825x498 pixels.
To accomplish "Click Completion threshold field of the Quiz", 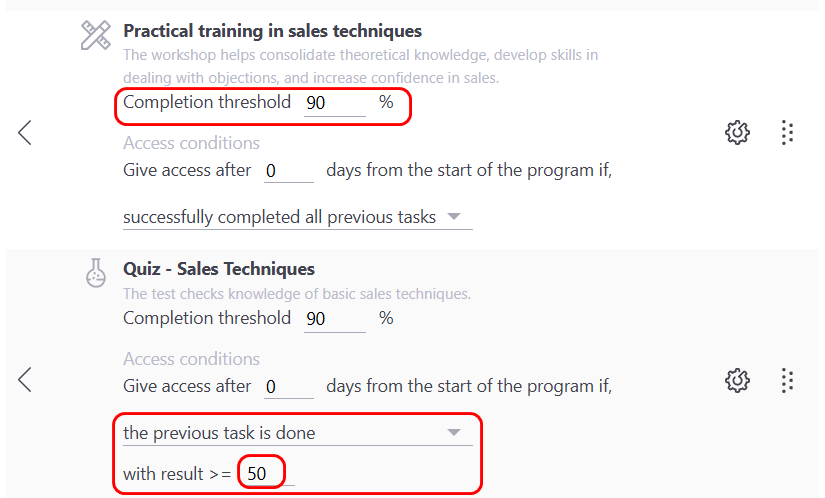I will [x=334, y=319].
